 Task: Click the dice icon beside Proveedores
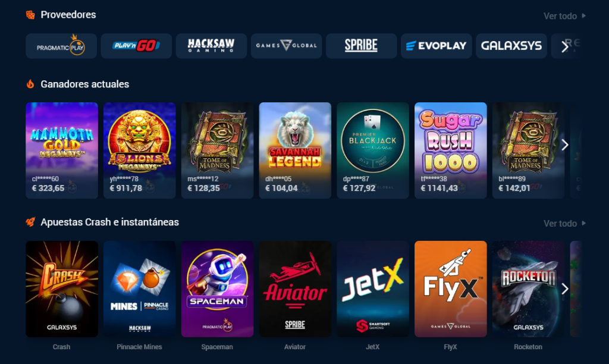click(30, 15)
